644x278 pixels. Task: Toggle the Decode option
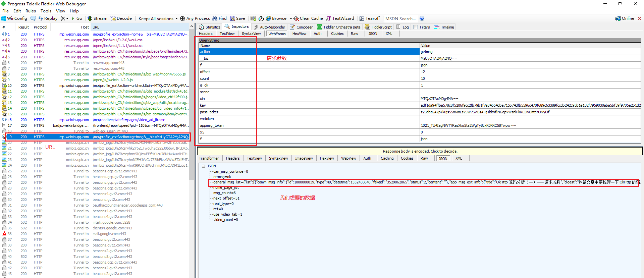point(121,18)
